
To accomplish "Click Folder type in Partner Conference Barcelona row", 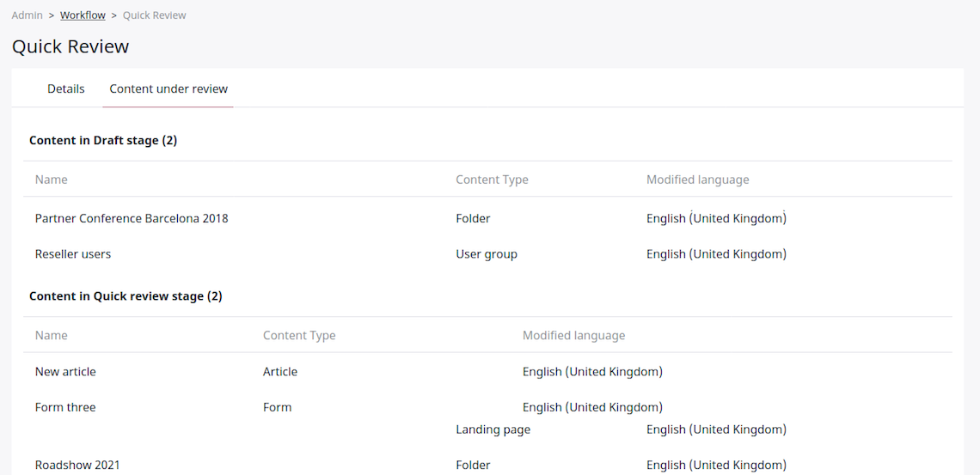I will (x=473, y=218).
